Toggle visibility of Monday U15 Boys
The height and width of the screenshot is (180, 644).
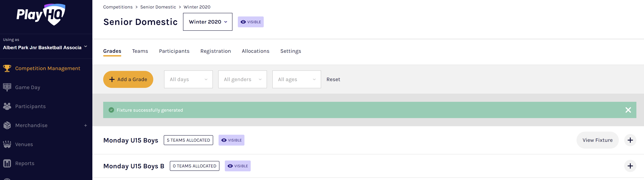231,140
